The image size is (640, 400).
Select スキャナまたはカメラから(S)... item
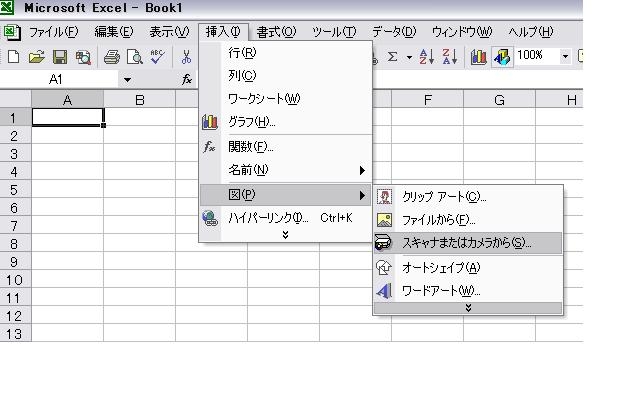tap(468, 243)
